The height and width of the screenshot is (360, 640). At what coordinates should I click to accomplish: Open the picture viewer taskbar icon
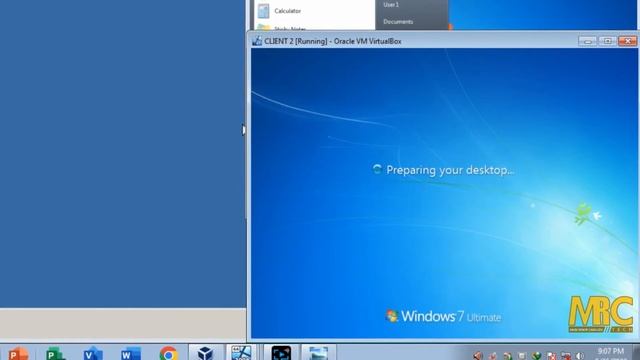click(318, 353)
